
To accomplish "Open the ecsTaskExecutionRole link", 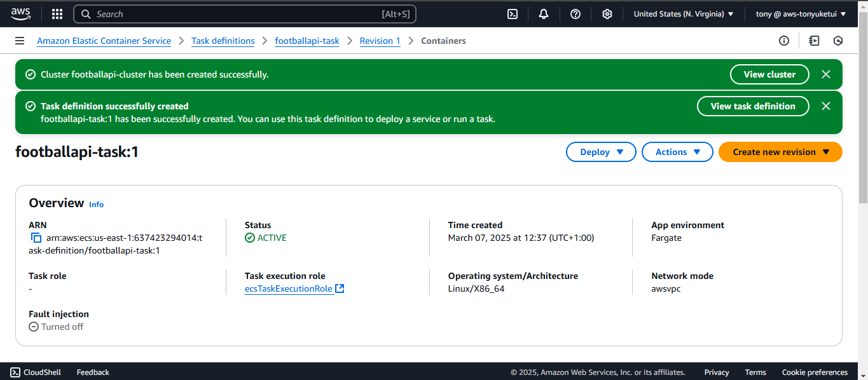I will pyautogui.click(x=289, y=288).
